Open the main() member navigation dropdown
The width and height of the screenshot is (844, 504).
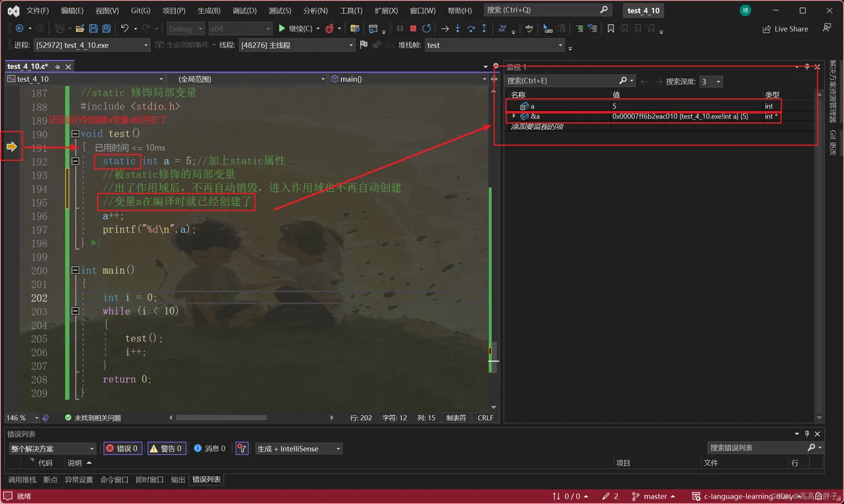408,79
